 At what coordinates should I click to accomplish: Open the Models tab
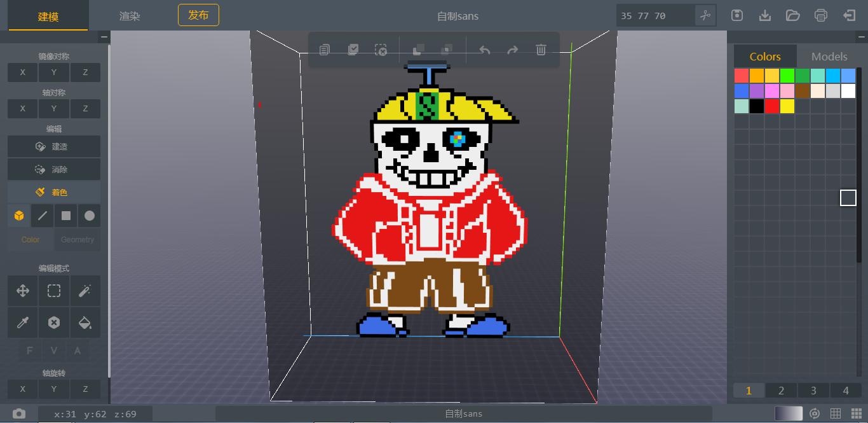(x=829, y=57)
